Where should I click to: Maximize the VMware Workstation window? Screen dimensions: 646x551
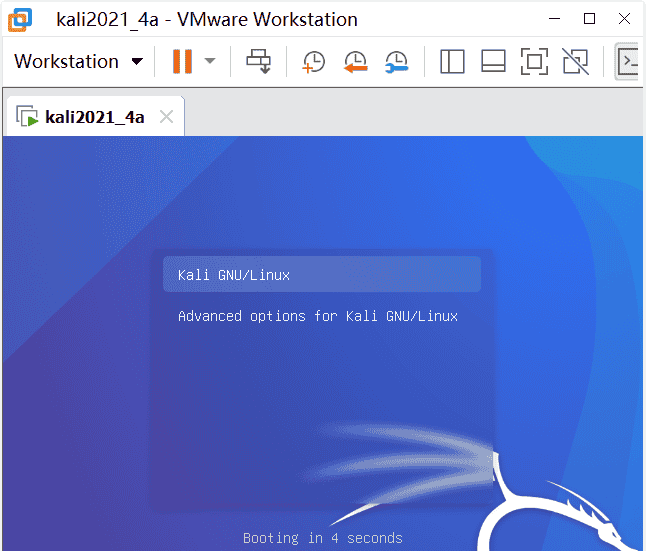coord(589,18)
